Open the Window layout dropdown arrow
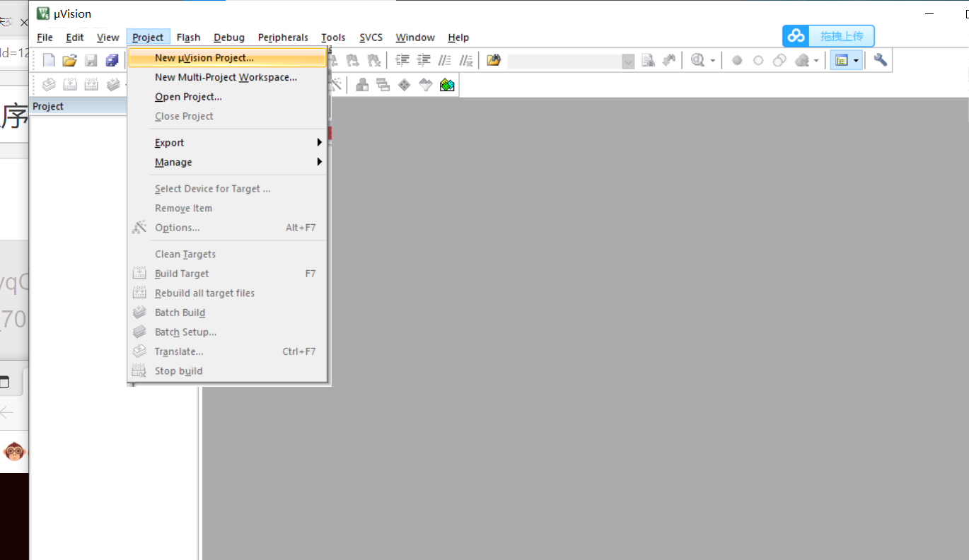Viewport: 969px width, 560px height. click(x=856, y=61)
